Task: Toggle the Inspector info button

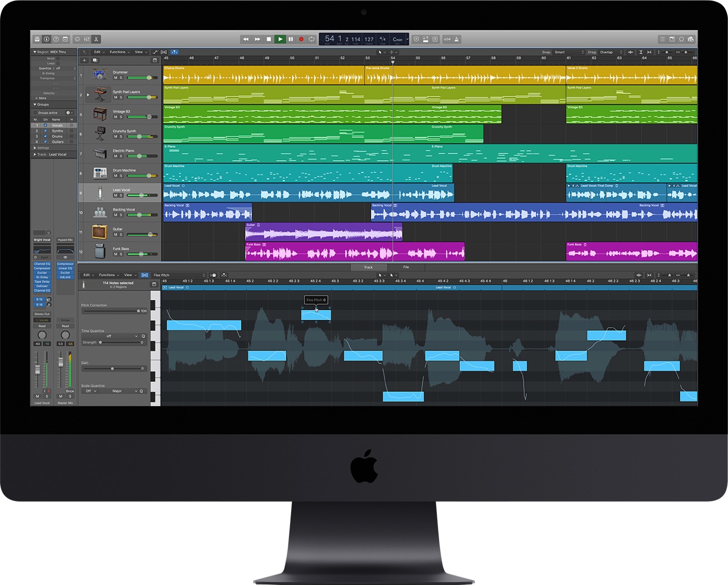Action: (47, 39)
